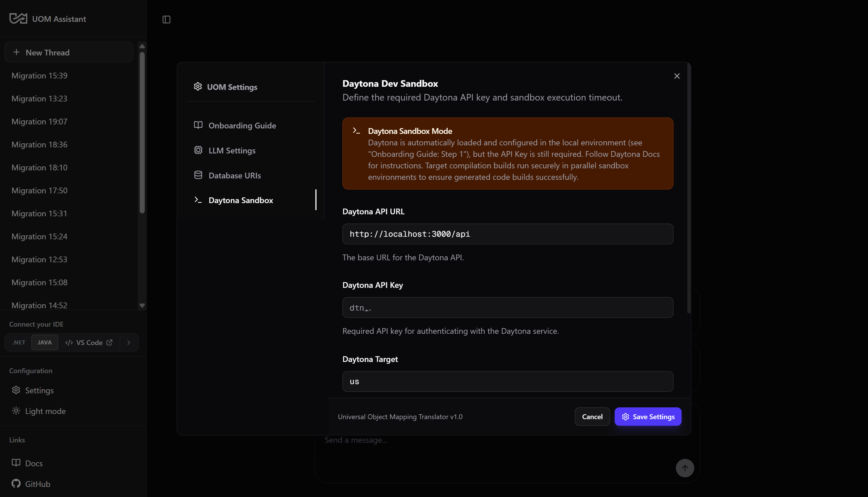Open thread Migration 12:53
The image size is (868, 497).
(69, 259)
